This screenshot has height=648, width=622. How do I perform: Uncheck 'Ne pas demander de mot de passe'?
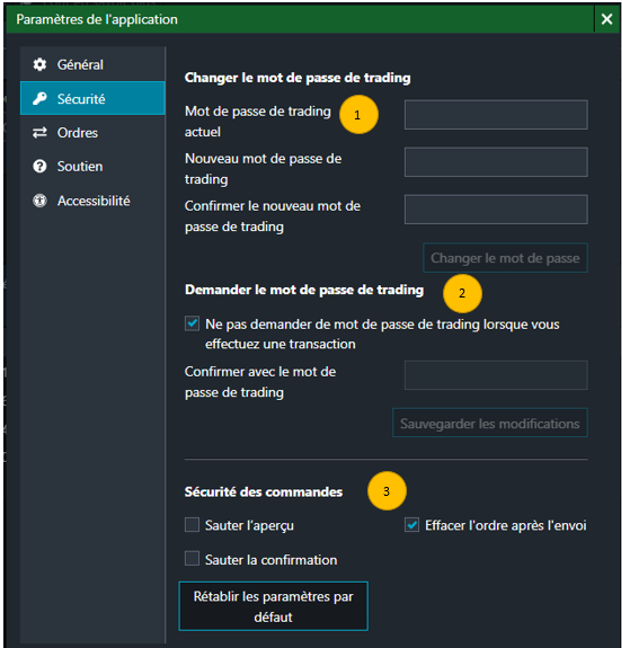pyautogui.click(x=192, y=325)
